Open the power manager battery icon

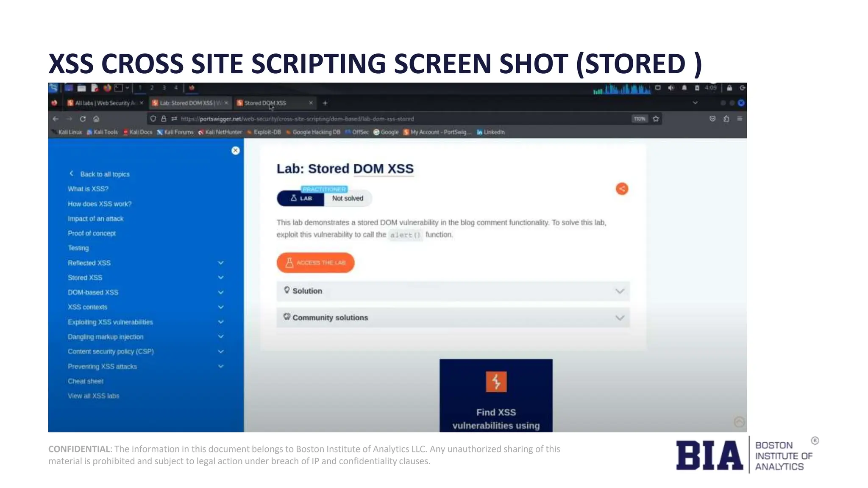click(697, 88)
